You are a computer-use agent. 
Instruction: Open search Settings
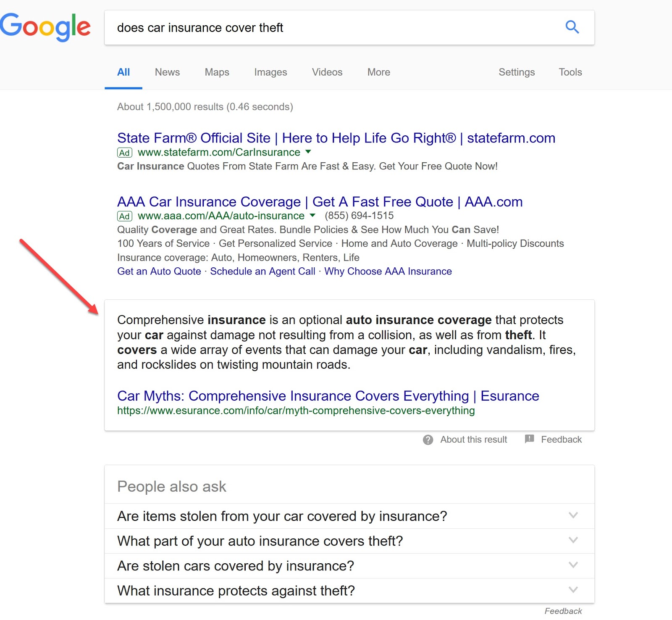point(517,72)
